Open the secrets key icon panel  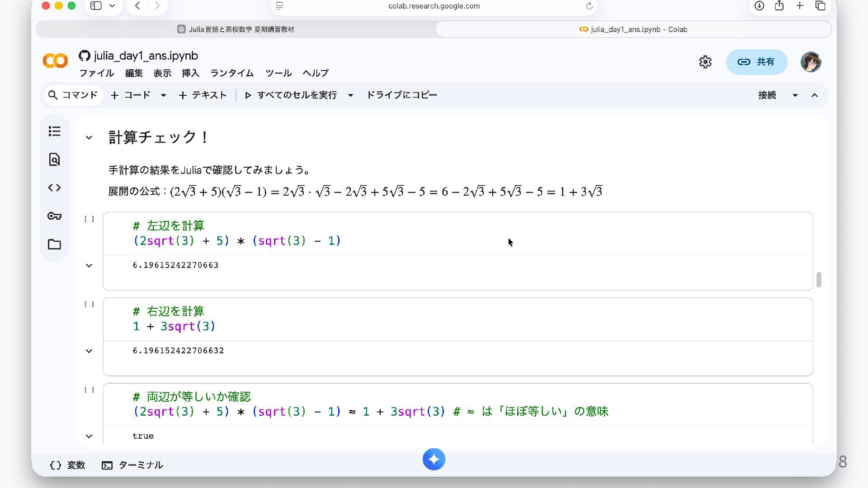click(54, 216)
